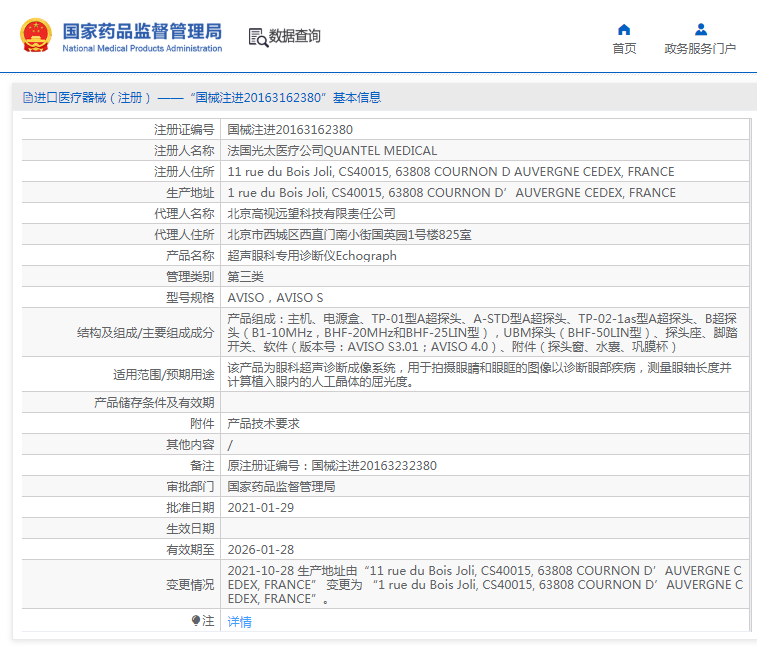Click the 注册人住所 address value

click(x=451, y=171)
